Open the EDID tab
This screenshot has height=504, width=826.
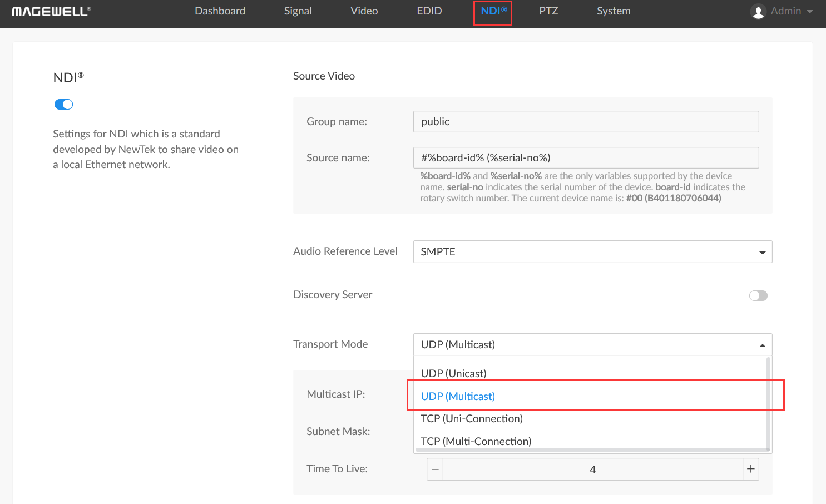click(x=429, y=11)
